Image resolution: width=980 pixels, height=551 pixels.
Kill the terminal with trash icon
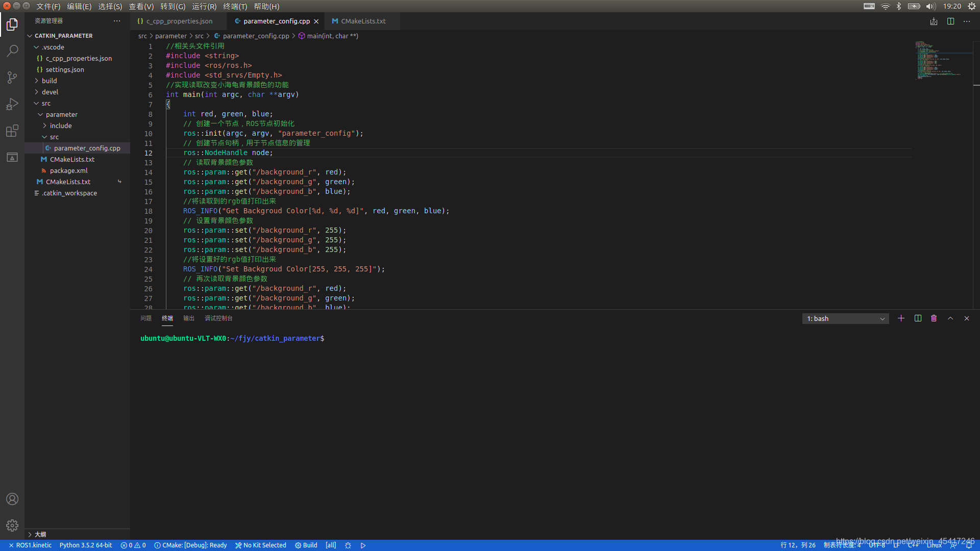[x=934, y=318]
